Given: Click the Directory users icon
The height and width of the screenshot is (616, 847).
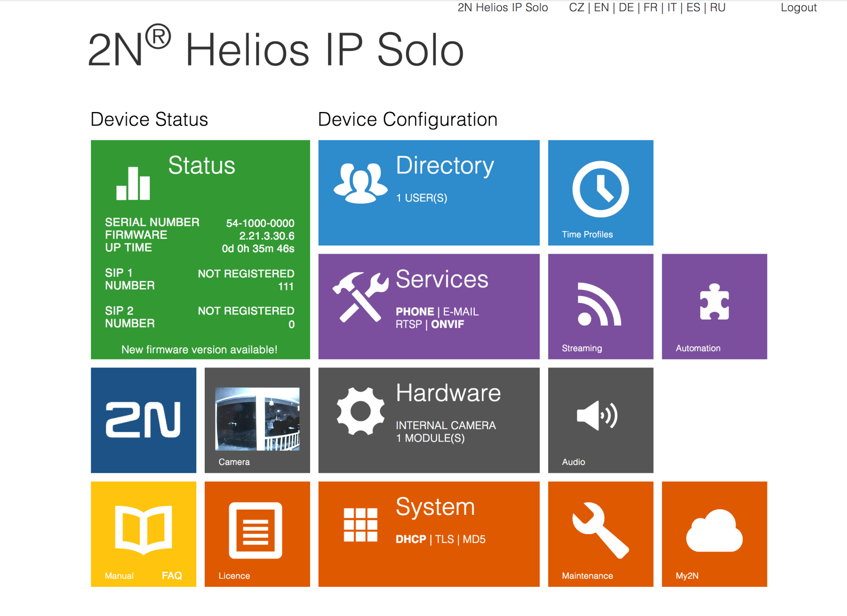Looking at the screenshot, I should coord(360,183).
